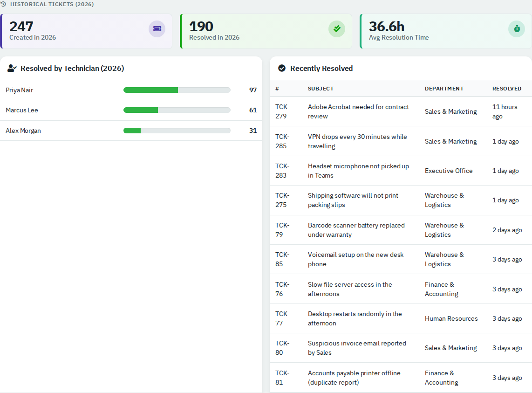Select 'Voicemail setup on the new desk phone'

click(x=355, y=259)
